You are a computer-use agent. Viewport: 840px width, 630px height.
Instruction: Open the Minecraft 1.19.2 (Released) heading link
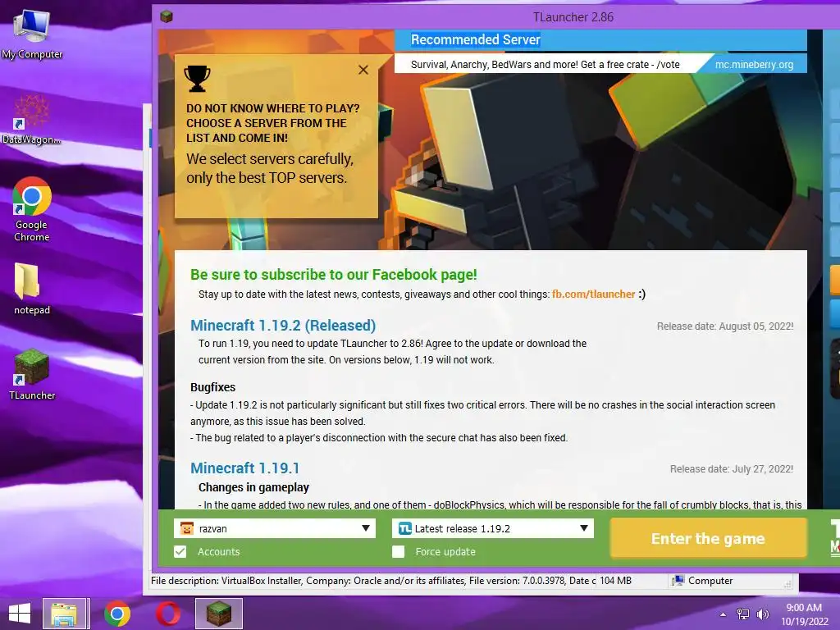(x=283, y=325)
